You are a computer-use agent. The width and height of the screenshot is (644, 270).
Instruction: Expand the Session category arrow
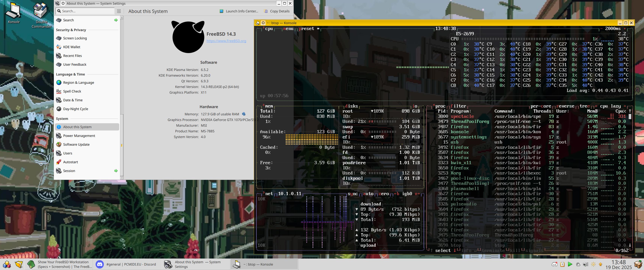pyautogui.click(x=116, y=171)
